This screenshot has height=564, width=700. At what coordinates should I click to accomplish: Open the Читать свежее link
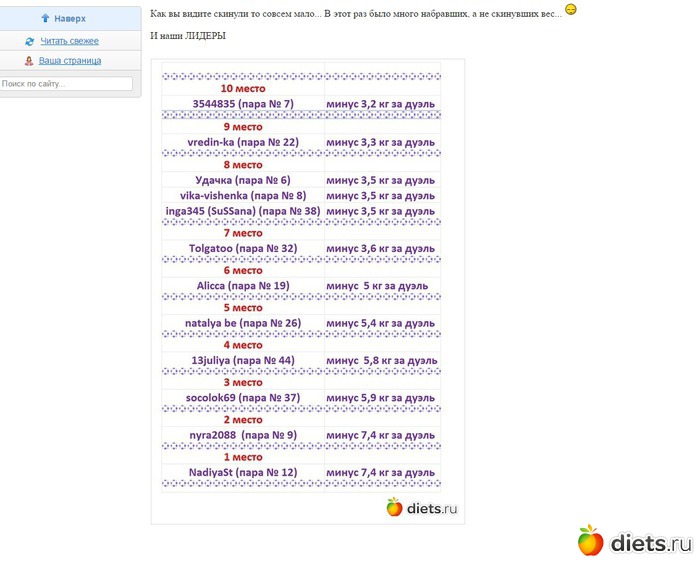pyautogui.click(x=69, y=41)
